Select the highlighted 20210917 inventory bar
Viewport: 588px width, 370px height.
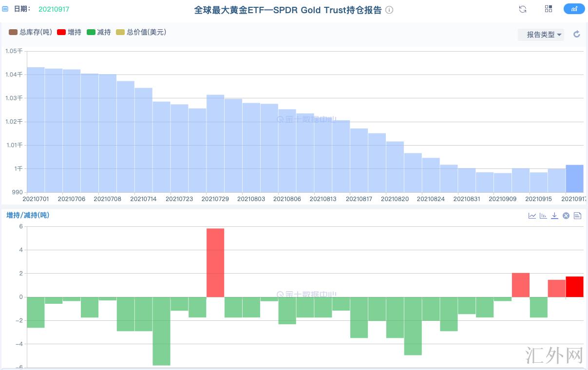tap(574, 179)
